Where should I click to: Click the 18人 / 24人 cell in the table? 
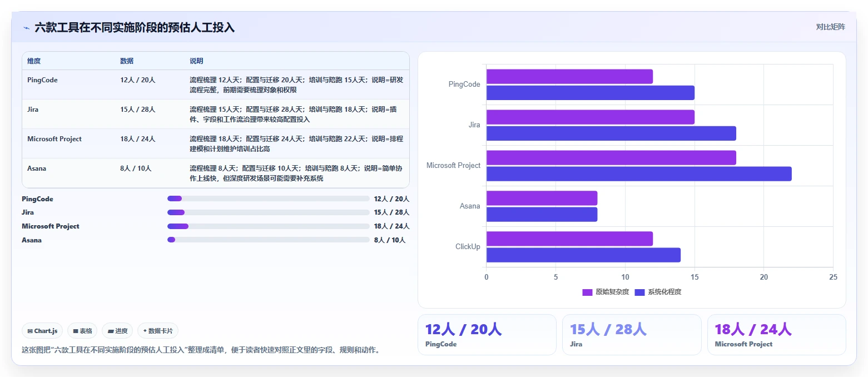click(x=137, y=139)
